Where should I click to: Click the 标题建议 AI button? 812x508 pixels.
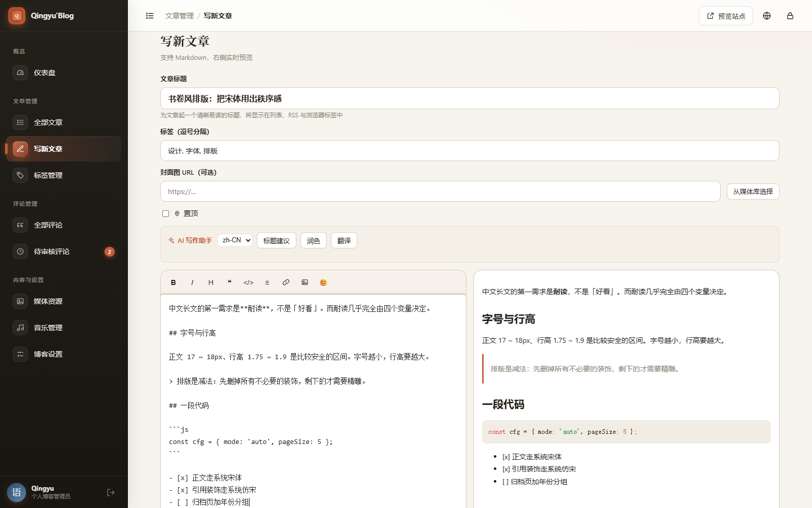click(x=277, y=241)
